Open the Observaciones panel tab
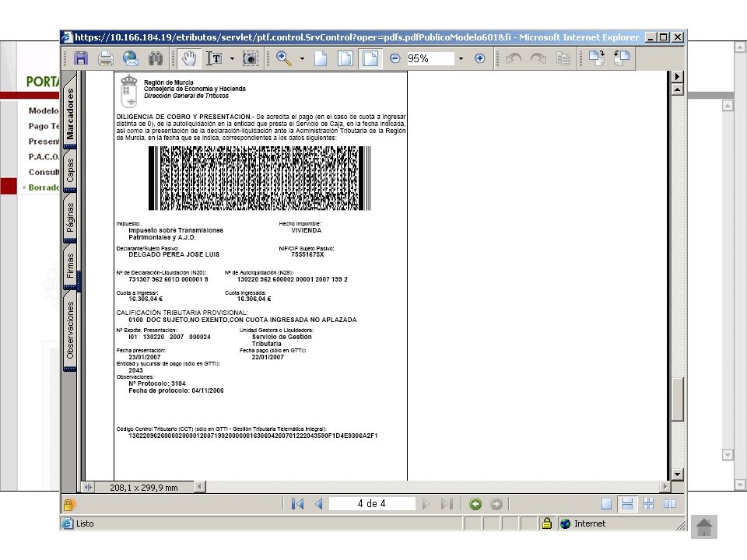Image resolution: width=747 pixels, height=560 pixels. [x=70, y=331]
